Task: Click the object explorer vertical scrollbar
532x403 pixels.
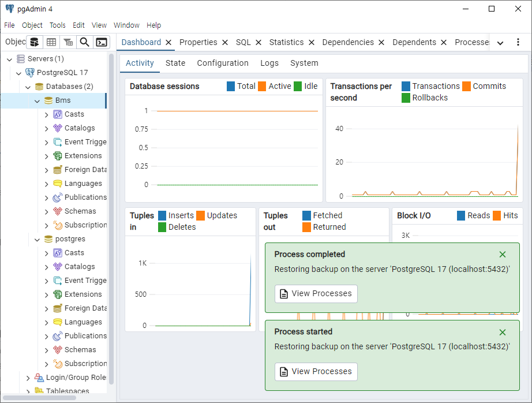Action: point(111,219)
